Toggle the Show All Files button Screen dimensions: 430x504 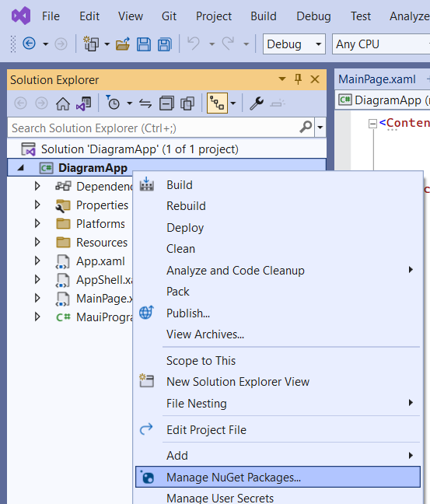tap(187, 103)
